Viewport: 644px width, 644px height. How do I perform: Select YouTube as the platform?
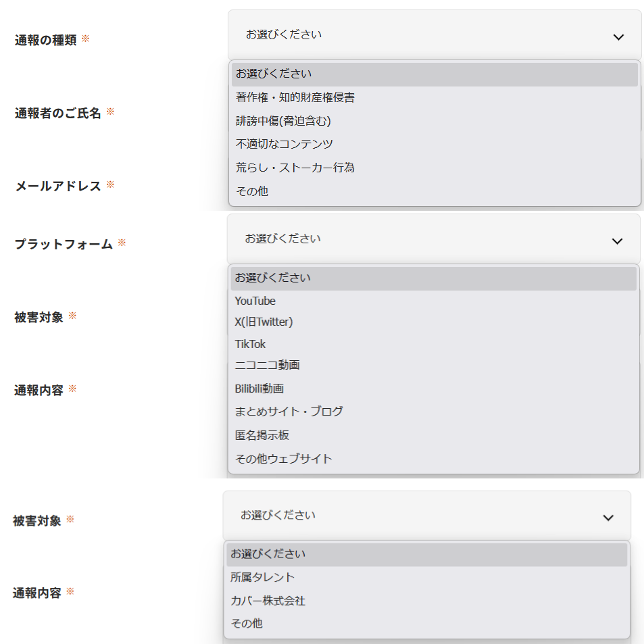pos(255,301)
